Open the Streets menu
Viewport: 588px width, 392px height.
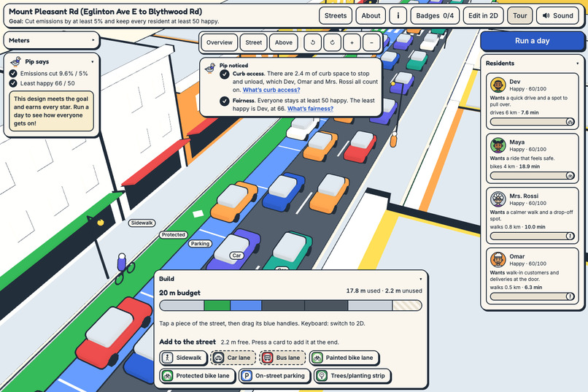[x=336, y=16]
